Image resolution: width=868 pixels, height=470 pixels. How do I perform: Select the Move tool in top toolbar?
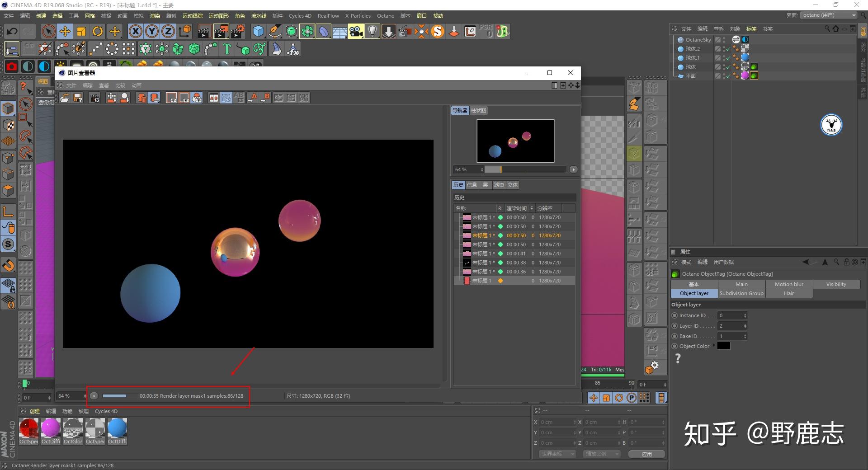pos(65,31)
